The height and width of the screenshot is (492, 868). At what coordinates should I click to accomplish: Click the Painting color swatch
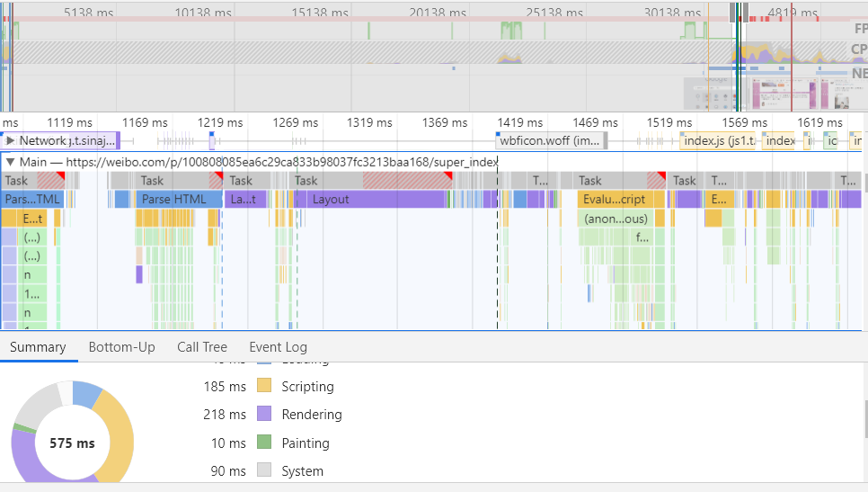click(264, 442)
